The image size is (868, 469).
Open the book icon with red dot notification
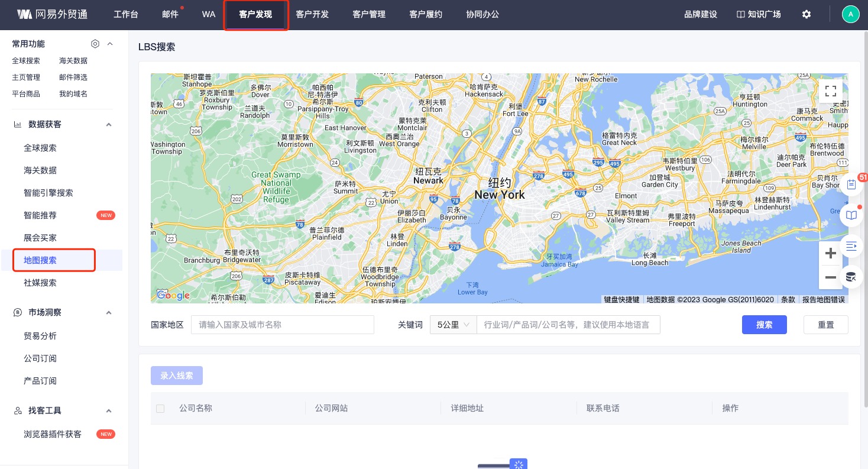[851, 215]
